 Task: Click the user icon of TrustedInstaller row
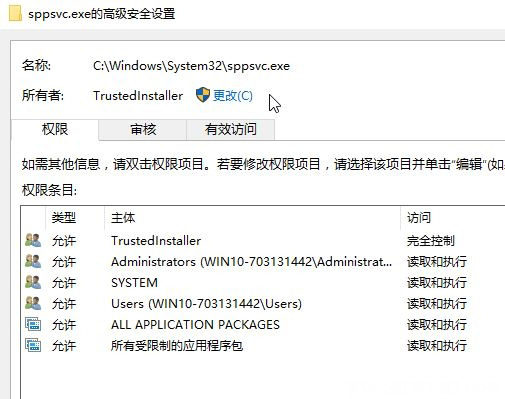point(33,240)
